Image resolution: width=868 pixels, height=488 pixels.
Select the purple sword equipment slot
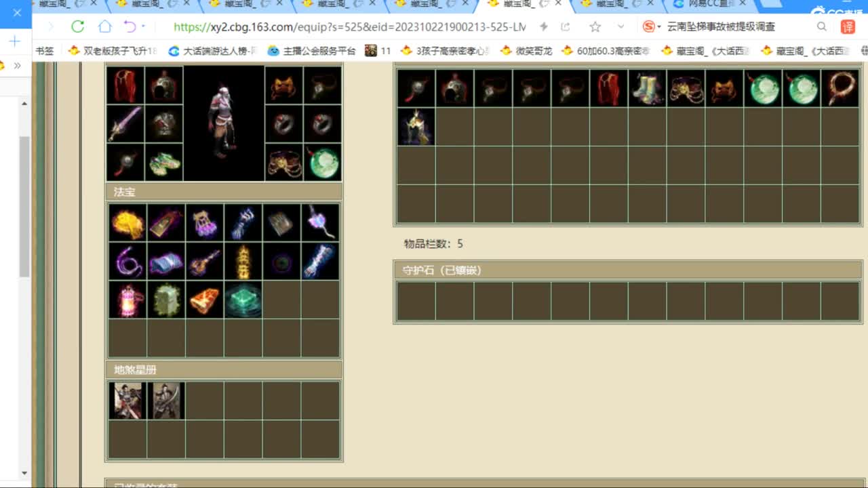click(x=125, y=123)
